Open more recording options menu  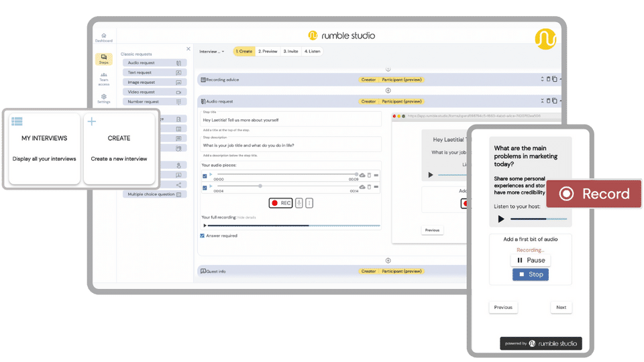(309, 203)
